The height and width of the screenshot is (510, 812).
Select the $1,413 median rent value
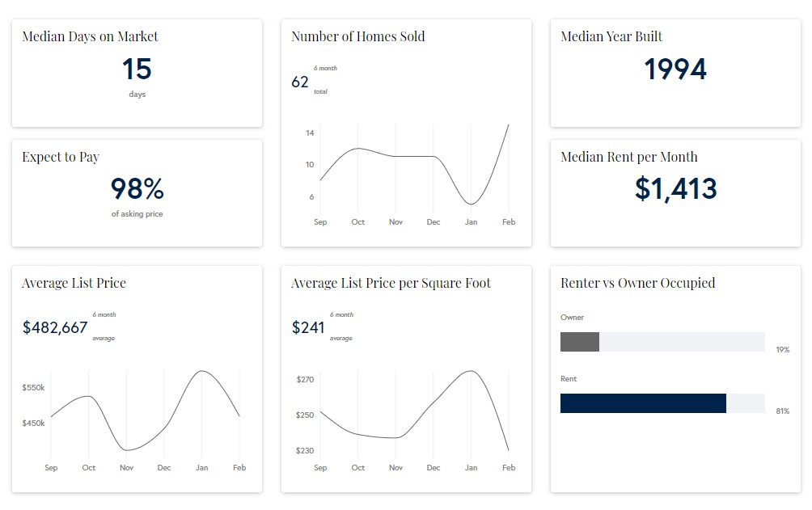[675, 188]
